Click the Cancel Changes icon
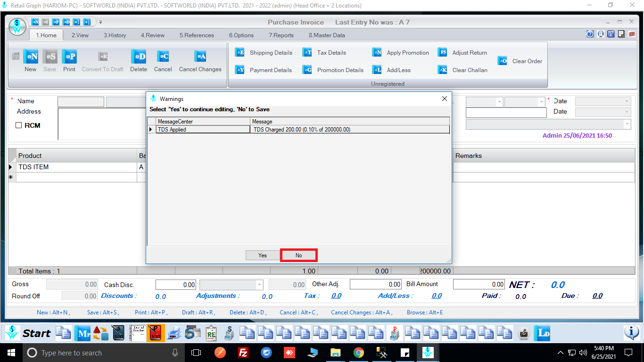This screenshot has height=362, width=644. 200,57
